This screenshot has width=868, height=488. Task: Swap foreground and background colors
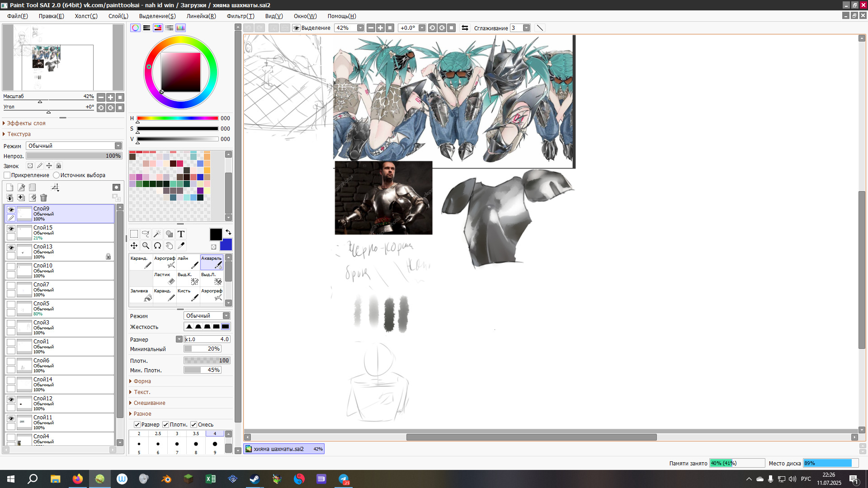tap(228, 232)
